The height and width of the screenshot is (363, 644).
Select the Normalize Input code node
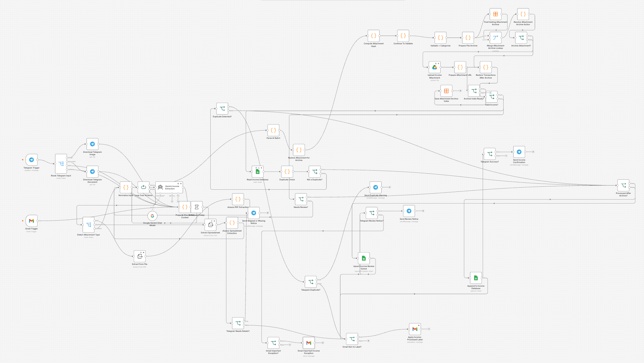(x=126, y=187)
